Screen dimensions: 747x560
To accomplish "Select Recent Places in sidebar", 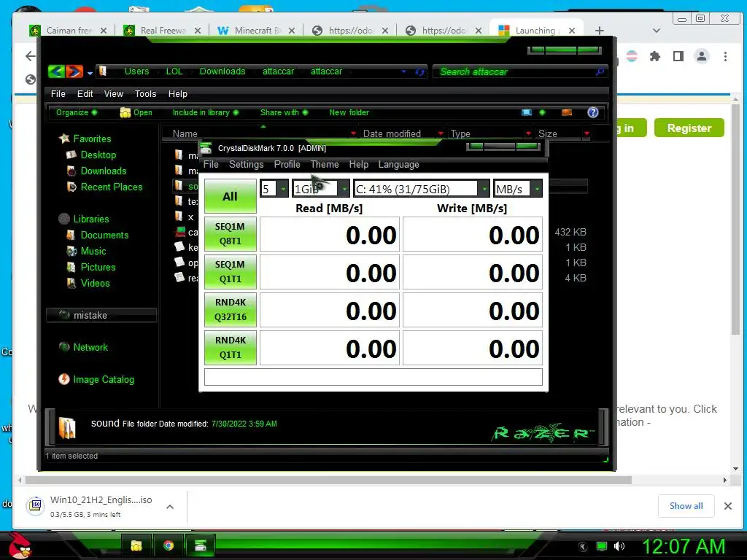I will [112, 187].
